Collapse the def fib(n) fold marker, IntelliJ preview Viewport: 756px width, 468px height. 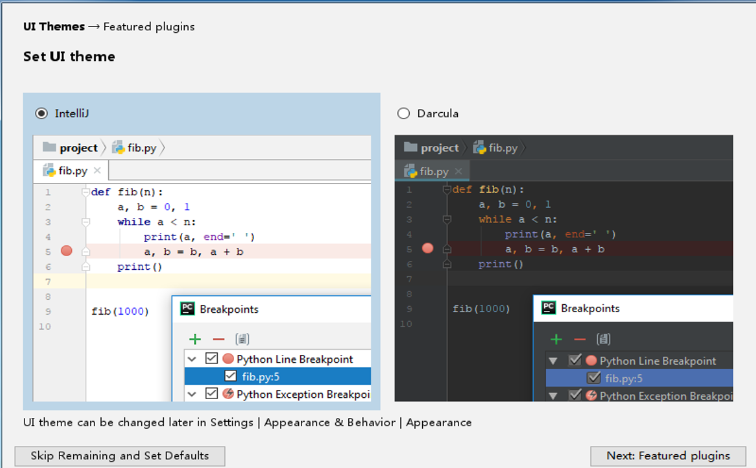pos(86,192)
